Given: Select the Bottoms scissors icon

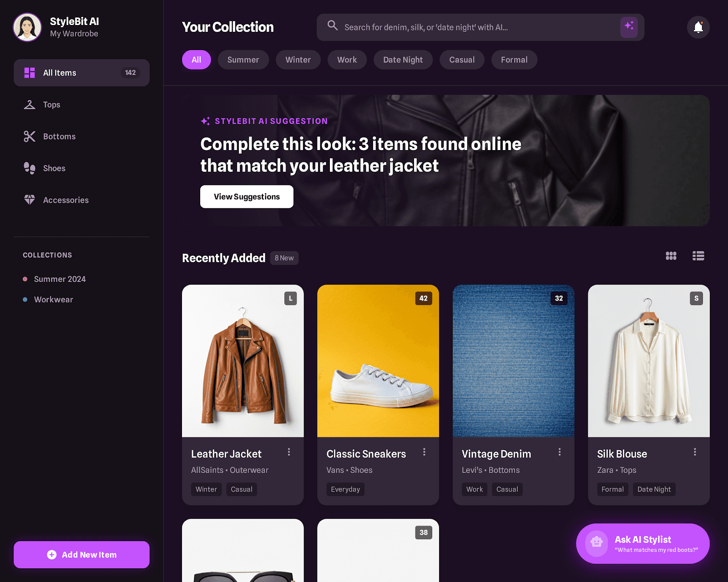Looking at the screenshot, I should tap(30, 136).
